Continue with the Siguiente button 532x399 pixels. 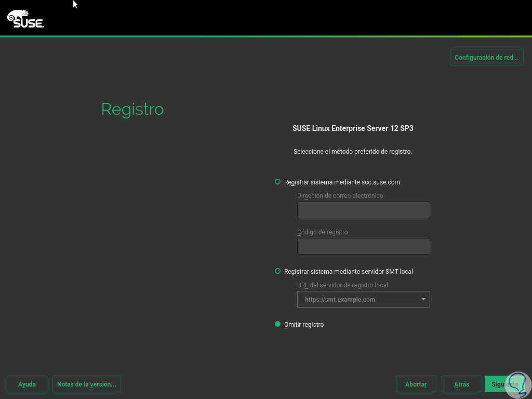tap(504, 384)
